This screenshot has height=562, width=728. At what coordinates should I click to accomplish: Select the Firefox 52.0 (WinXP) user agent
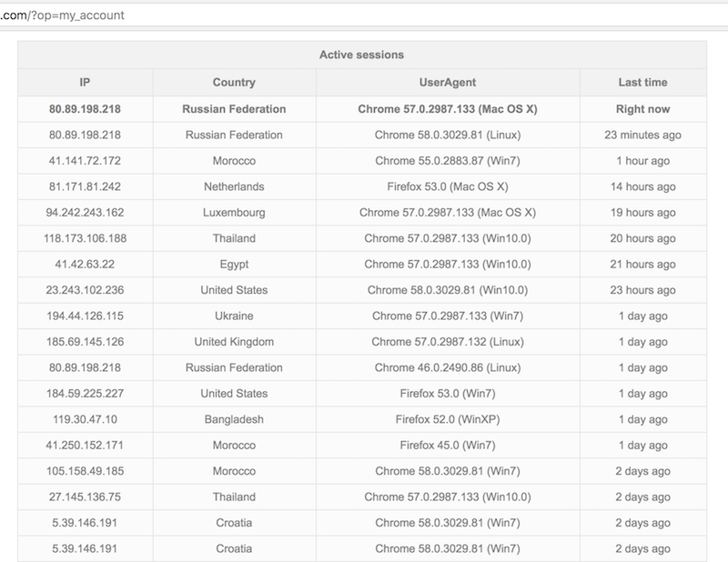[x=448, y=419]
